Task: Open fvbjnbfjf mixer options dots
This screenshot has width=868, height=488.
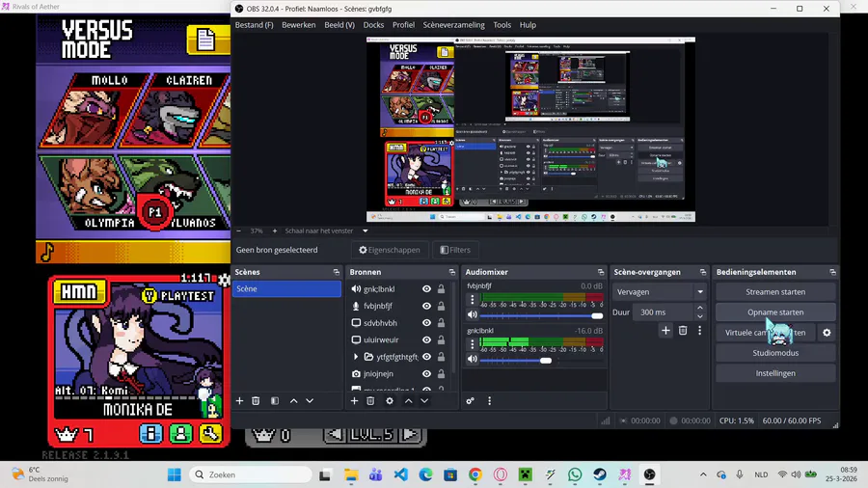Action: tap(473, 299)
